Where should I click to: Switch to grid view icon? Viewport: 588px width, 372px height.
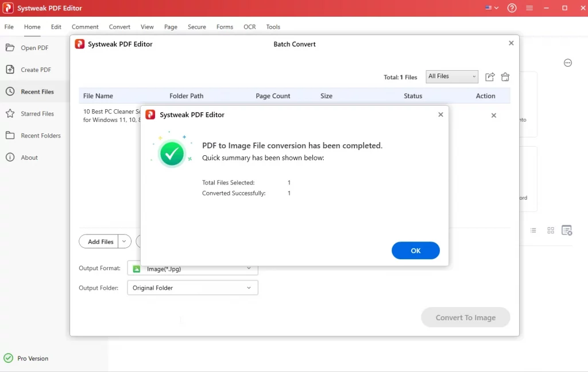551,230
